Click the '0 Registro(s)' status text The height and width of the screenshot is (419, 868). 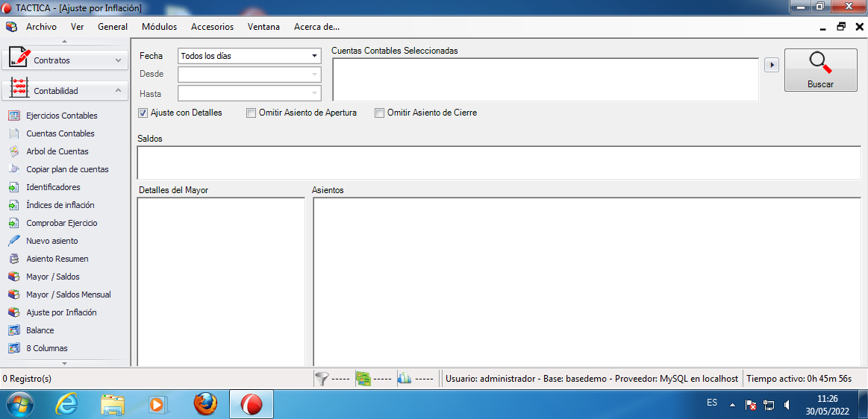click(27, 379)
